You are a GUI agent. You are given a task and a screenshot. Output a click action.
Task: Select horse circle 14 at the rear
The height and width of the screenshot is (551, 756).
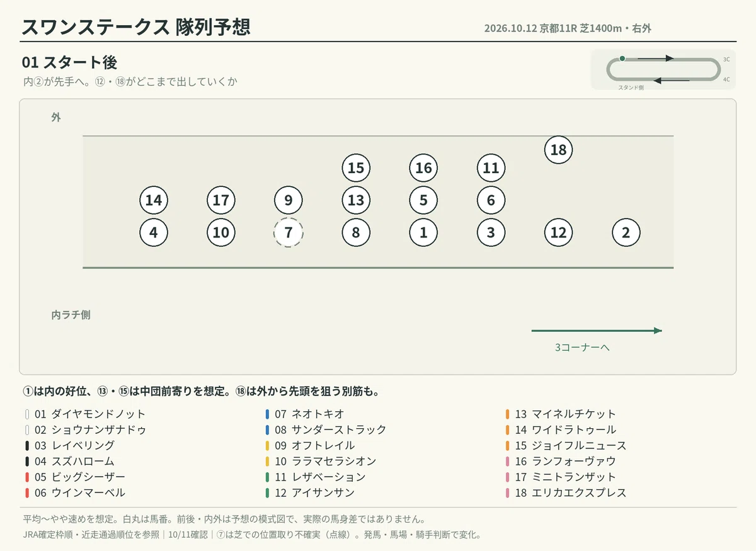154,201
